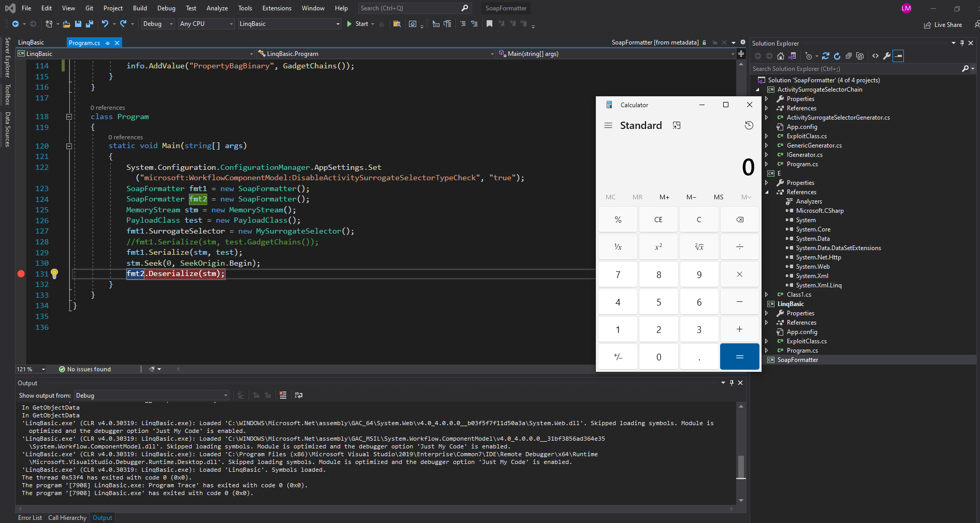The height and width of the screenshot is (523, 980).
Task: Click the CE button in Calculator
Action: 659,220
